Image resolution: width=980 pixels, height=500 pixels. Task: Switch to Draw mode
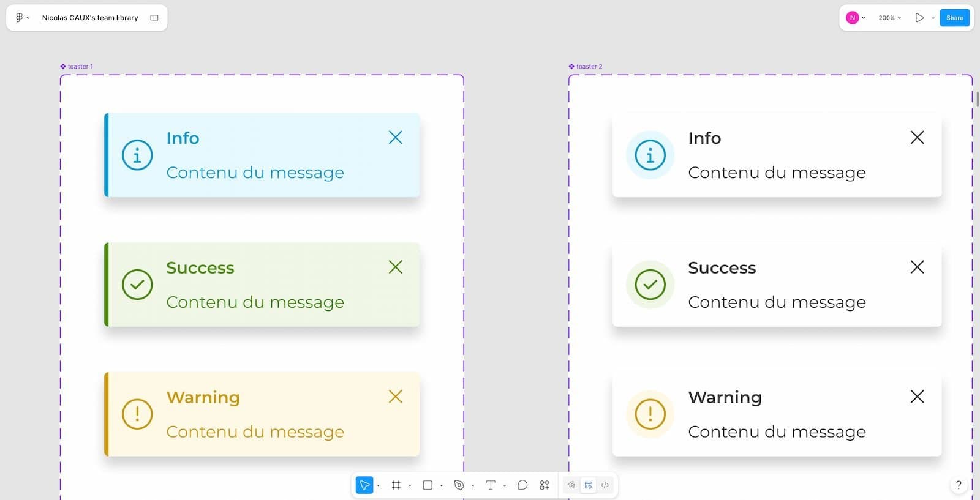(571, 485)
